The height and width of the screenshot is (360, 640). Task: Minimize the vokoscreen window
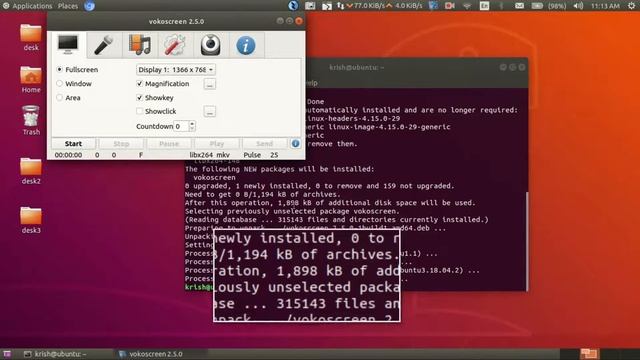click(280, 21)
